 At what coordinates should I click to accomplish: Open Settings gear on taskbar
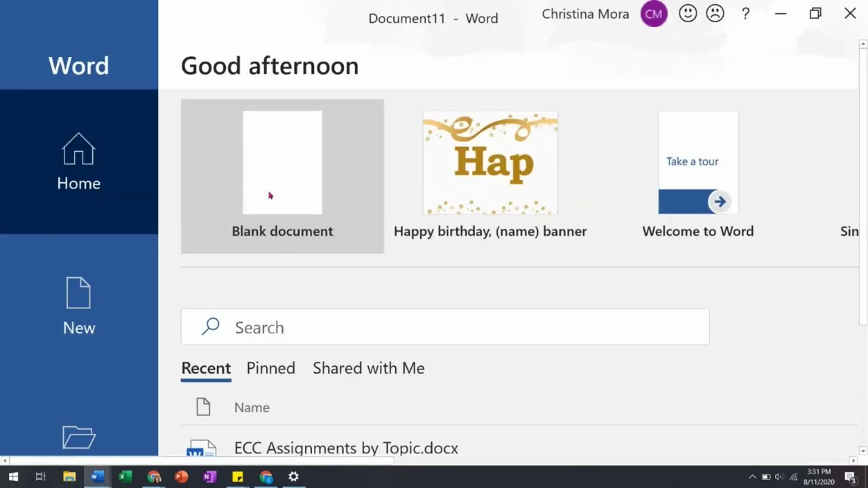294,476
